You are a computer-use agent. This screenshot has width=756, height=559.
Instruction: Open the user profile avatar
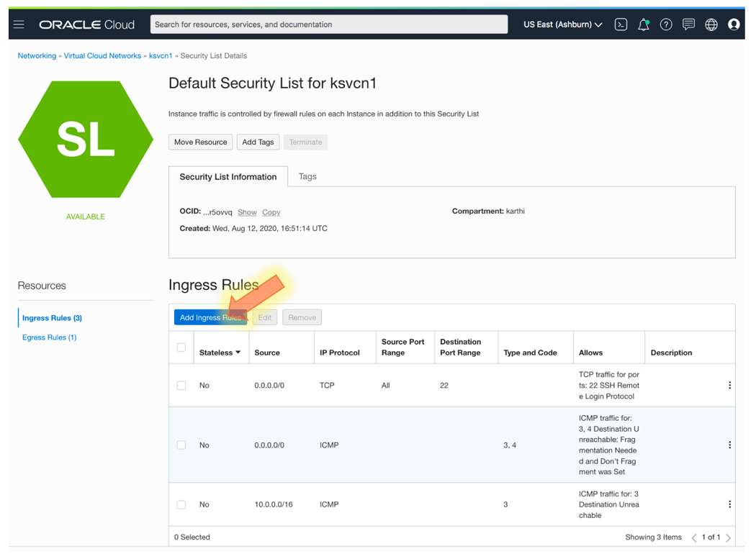(734, 24)
